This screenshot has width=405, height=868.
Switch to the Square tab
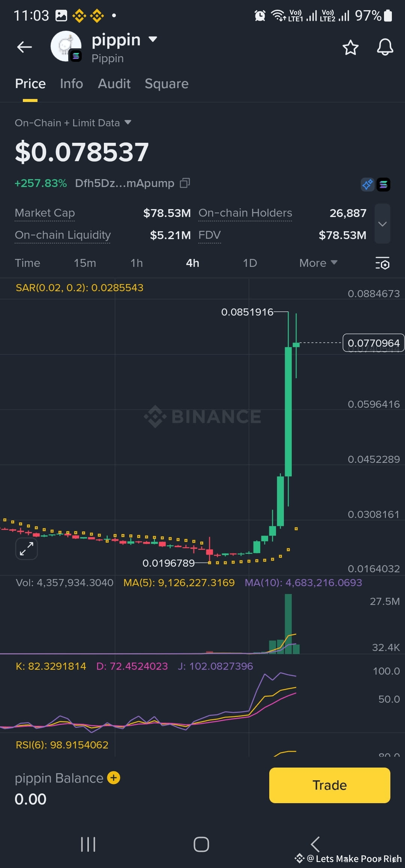point(167,84)
